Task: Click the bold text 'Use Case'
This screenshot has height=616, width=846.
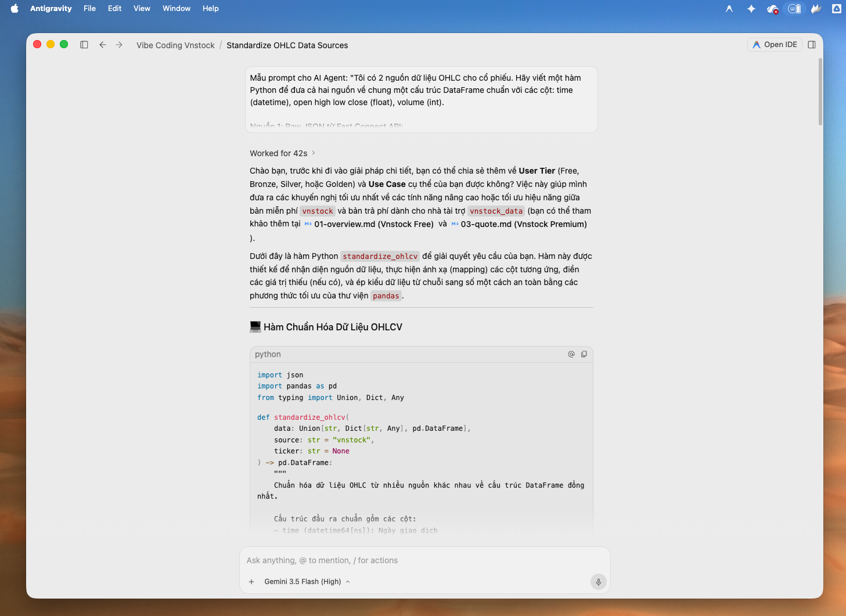Action: pos(387,184)
